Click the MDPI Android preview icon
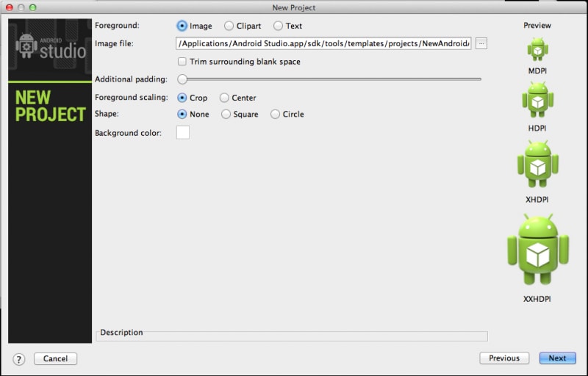 [537, 49]
